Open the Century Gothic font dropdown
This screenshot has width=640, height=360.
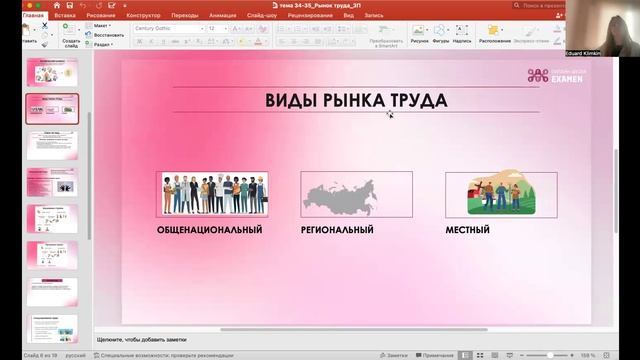coord(202,29)
